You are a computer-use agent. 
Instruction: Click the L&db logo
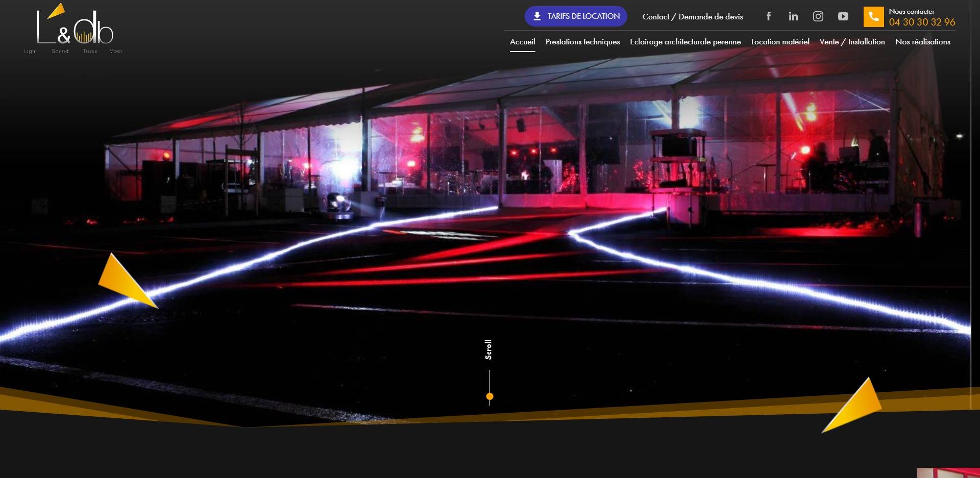[x=73, y=28]
